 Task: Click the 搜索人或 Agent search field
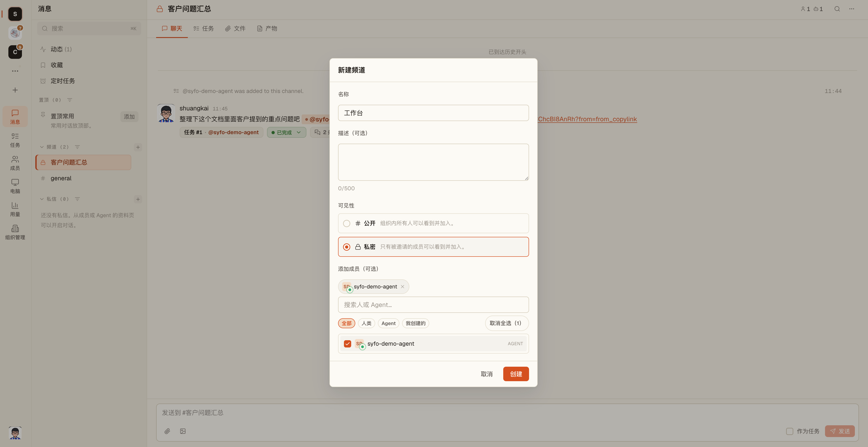click(x=433, y=305)
